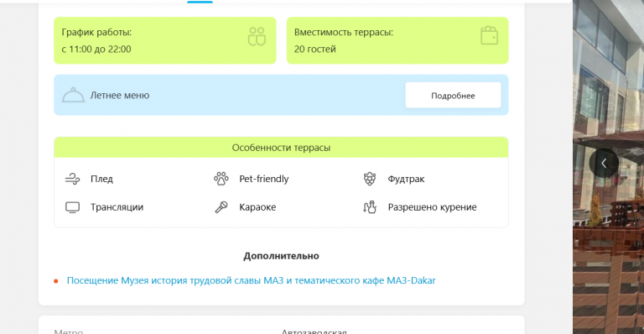
Task: Click the 'Дополнительно' heading
Action: click(x=282, y=256)
